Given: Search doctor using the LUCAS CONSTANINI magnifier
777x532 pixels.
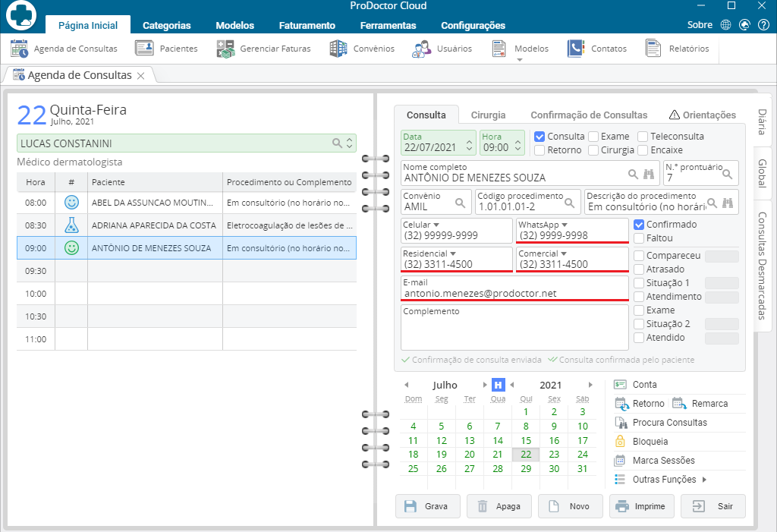Looking at the screenshot, I should (337, 143).
